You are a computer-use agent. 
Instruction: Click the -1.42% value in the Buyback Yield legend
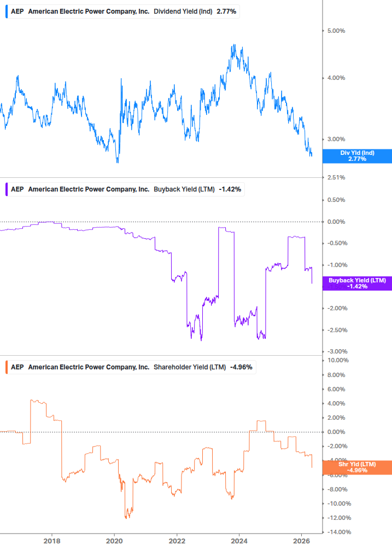pos(230,189)
